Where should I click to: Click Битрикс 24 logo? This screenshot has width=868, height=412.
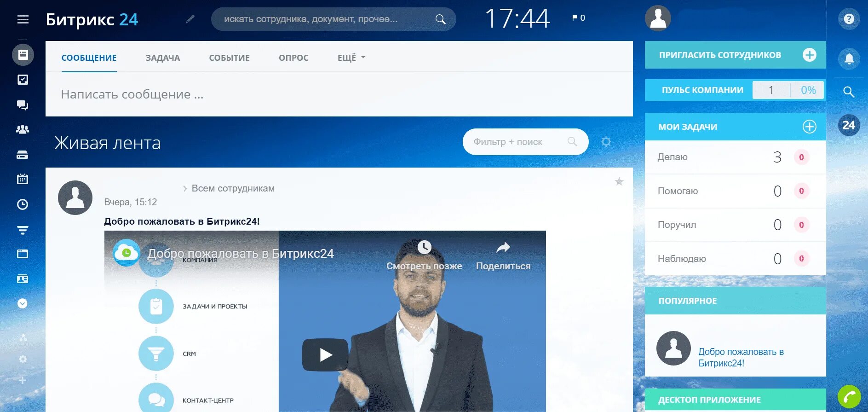(92, 19)
